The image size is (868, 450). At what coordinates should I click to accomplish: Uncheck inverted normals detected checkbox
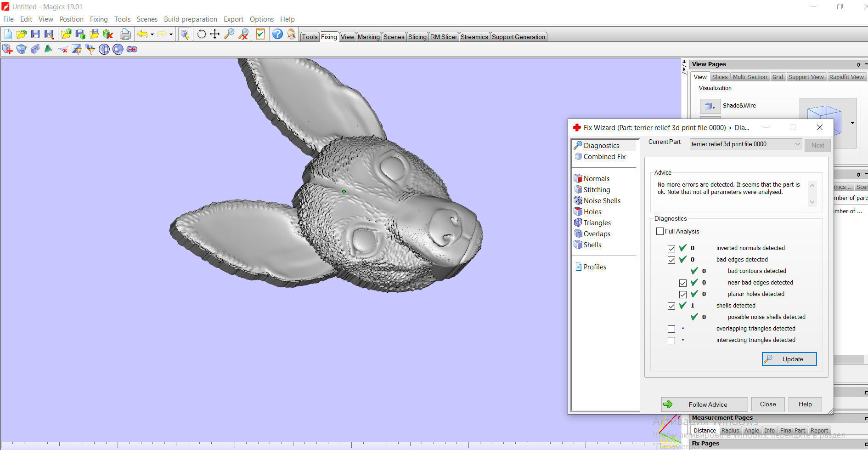pos(671,249)
